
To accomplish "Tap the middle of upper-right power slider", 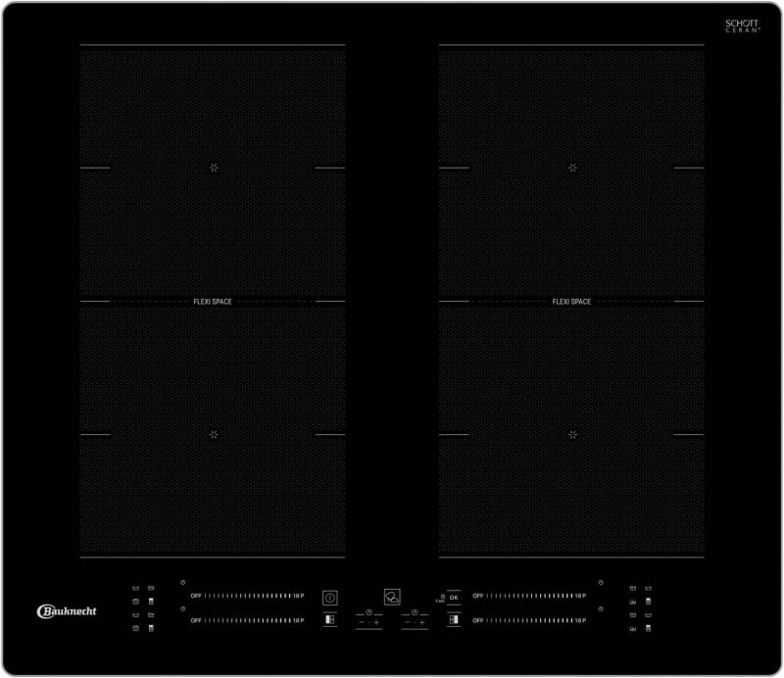I will tap(529, 596).
